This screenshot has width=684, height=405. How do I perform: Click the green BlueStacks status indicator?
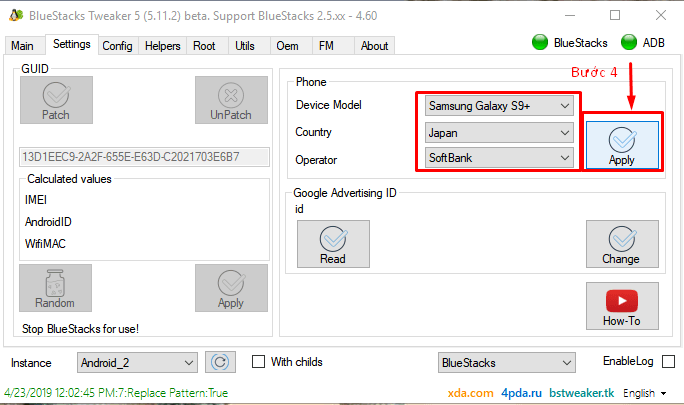coord(540,42)
